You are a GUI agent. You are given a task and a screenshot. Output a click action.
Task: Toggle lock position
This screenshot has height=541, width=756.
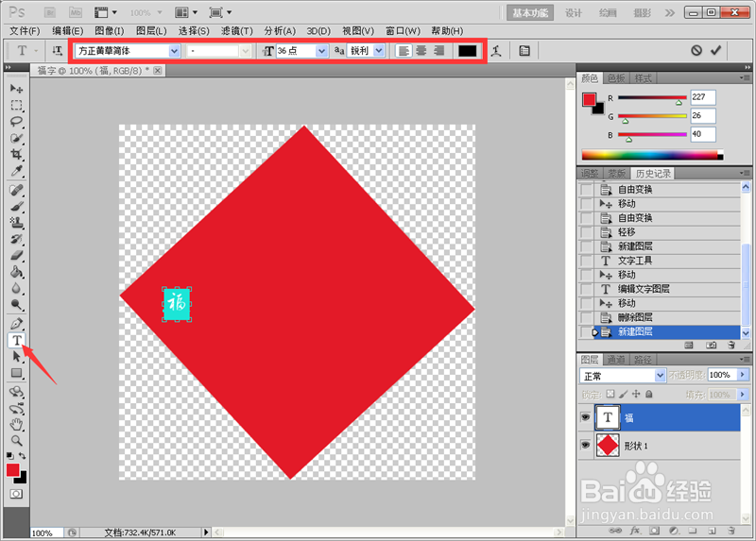tap(636, 394)
